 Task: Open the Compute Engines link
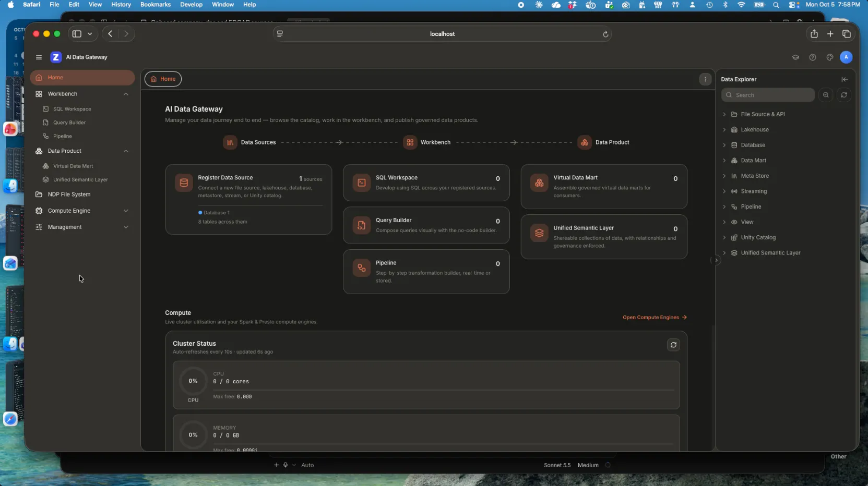pyautogui.click(x=655, y=317)
